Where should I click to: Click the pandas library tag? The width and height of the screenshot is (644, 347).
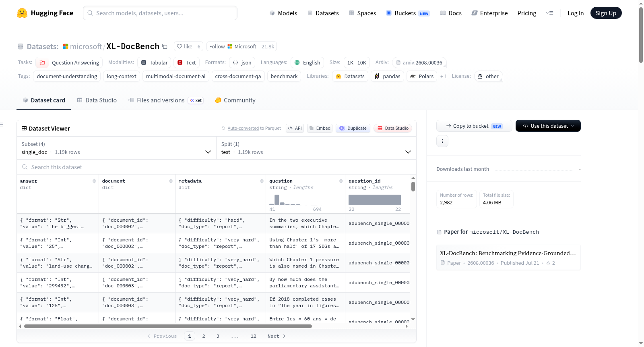point(388,76)
